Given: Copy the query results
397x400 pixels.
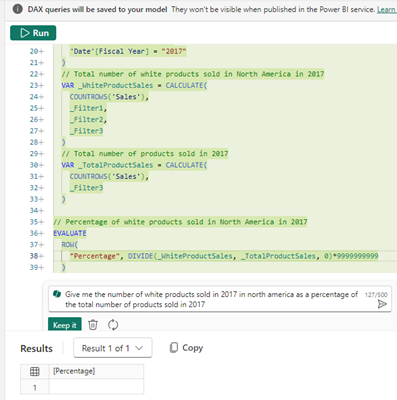Looking at the screenshot, I should [x=187, y=348].
